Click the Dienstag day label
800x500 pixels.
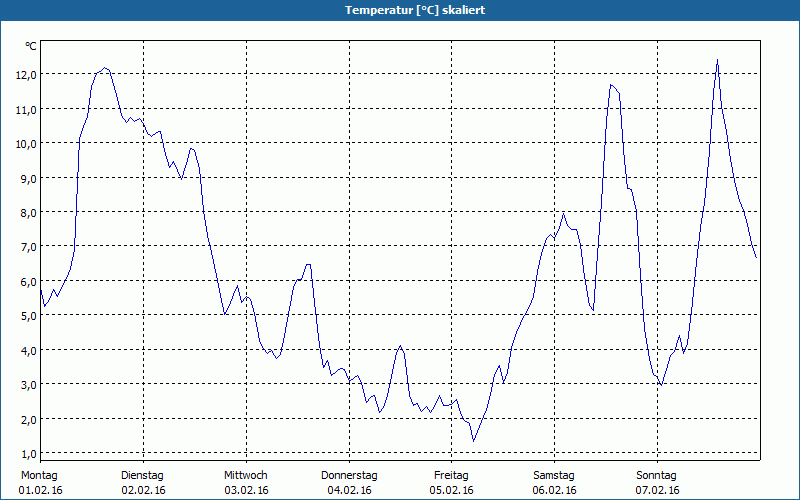tap(142, 475)
